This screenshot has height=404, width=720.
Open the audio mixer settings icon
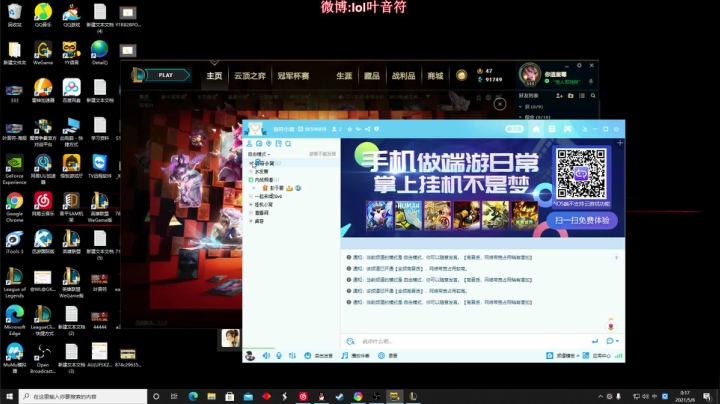[292, 355]
